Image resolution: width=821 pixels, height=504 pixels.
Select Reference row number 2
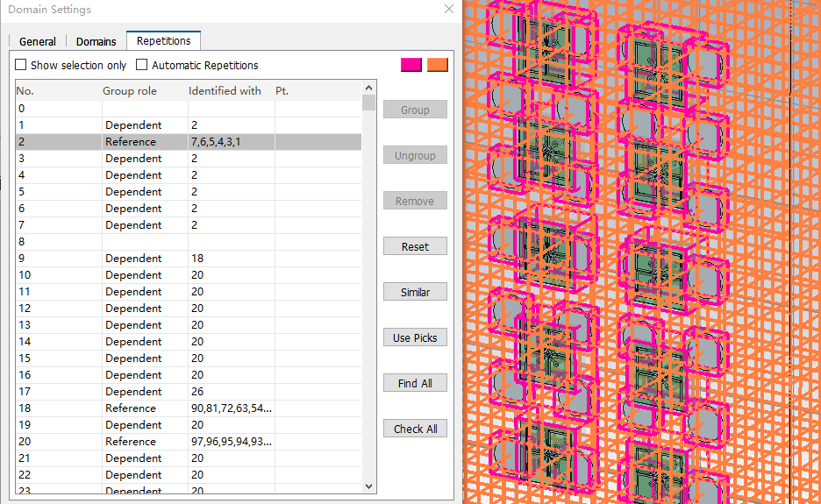[x=131, y=142]
